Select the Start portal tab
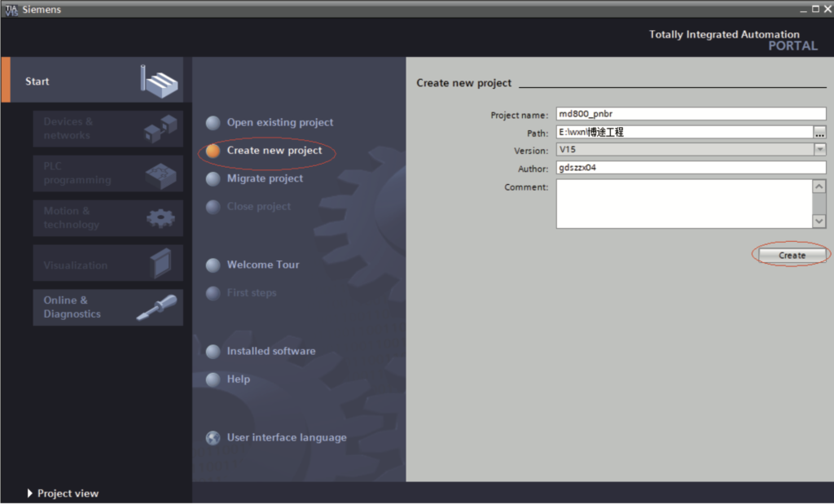Image resolution: width=834 pixels, height=504 pixels. pos(37,81)
